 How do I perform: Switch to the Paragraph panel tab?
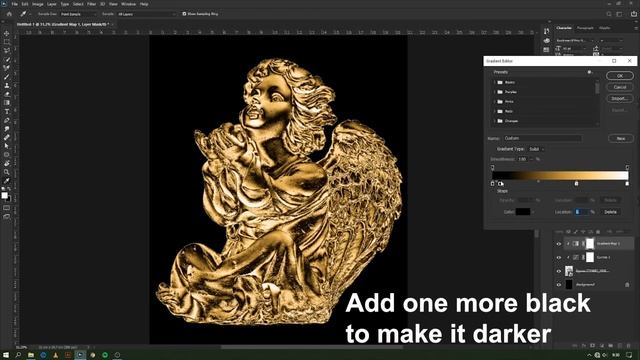pyautogui.click(x=584, y=28)
